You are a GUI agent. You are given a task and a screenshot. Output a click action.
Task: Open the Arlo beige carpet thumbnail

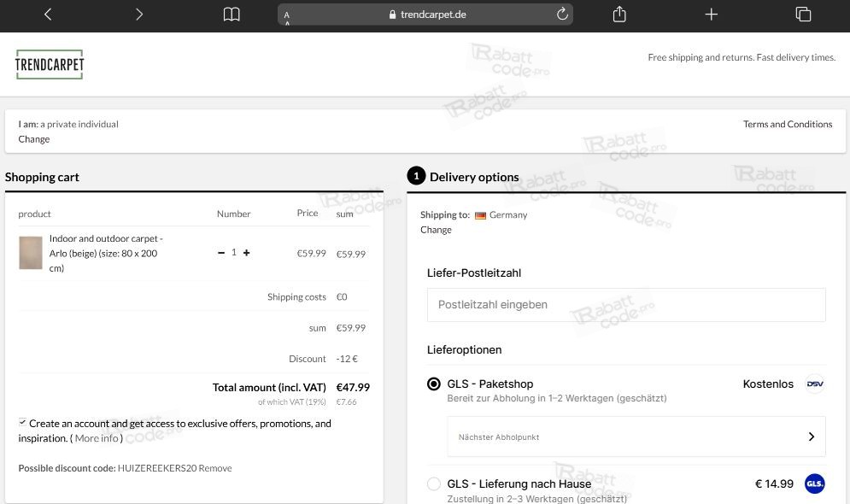tap(31, 253)
